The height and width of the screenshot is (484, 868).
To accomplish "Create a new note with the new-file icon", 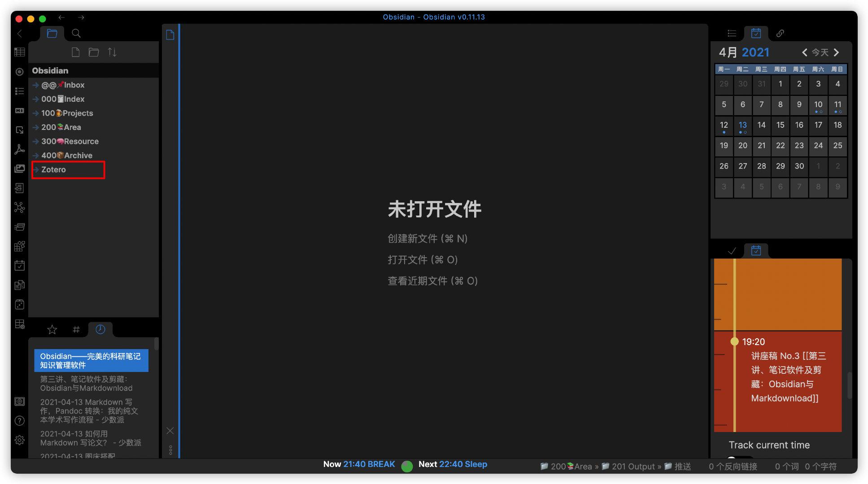I will 75,52.
